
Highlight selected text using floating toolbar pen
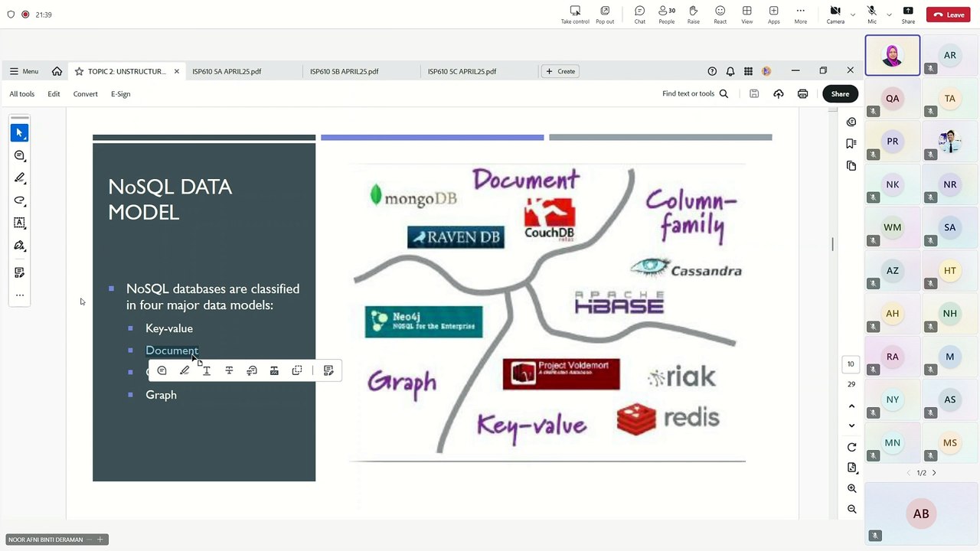click(185, 370)
